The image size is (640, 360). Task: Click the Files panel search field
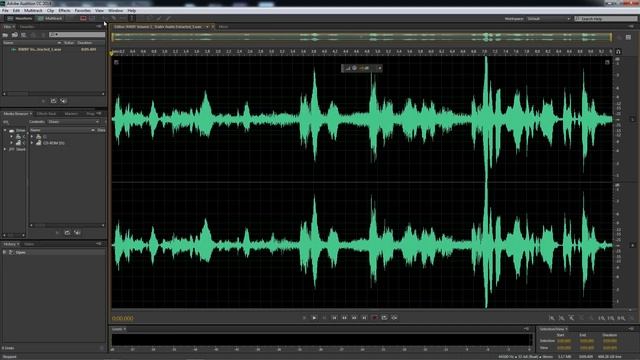point(77,35)
